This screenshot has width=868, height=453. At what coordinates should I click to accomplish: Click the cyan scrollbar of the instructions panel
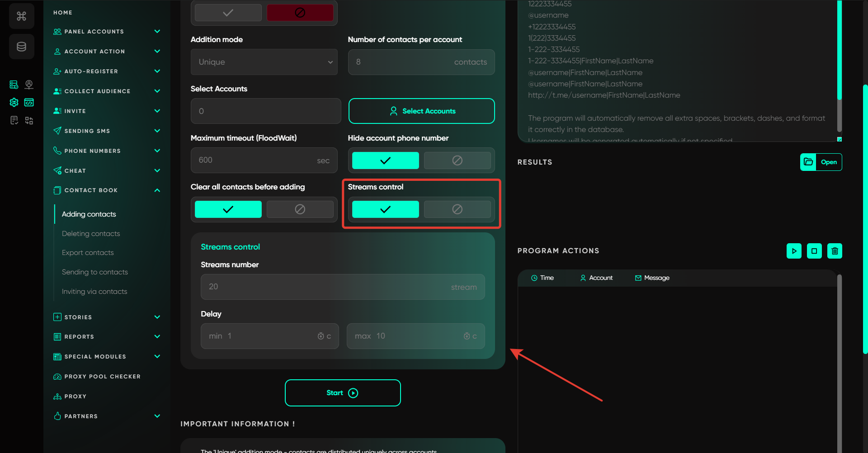(x=839, y=50)
